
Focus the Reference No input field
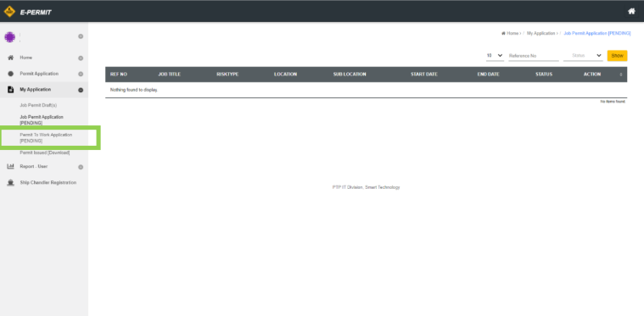click(x=534, y=56)
